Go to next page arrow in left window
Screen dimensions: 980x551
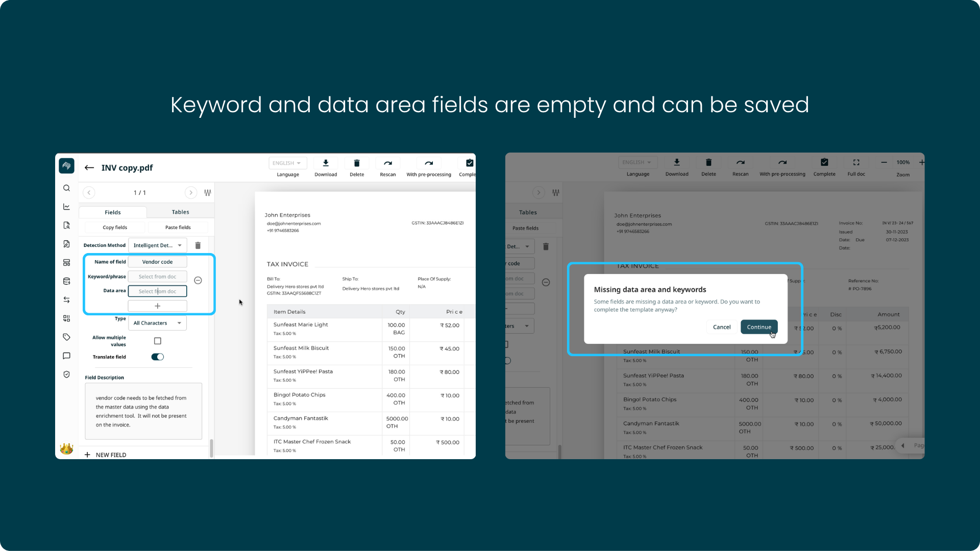[191, 193]
